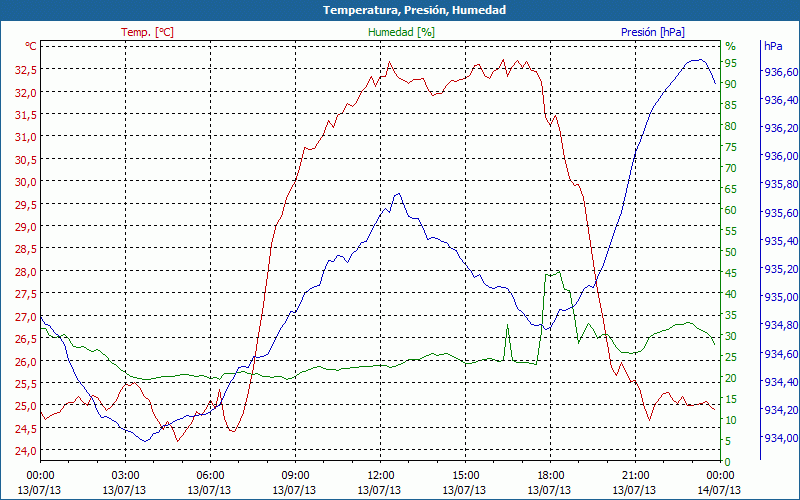
Task: Click the "10" humidity axis value
Action: pyautogui.click(x=731, y=420)
